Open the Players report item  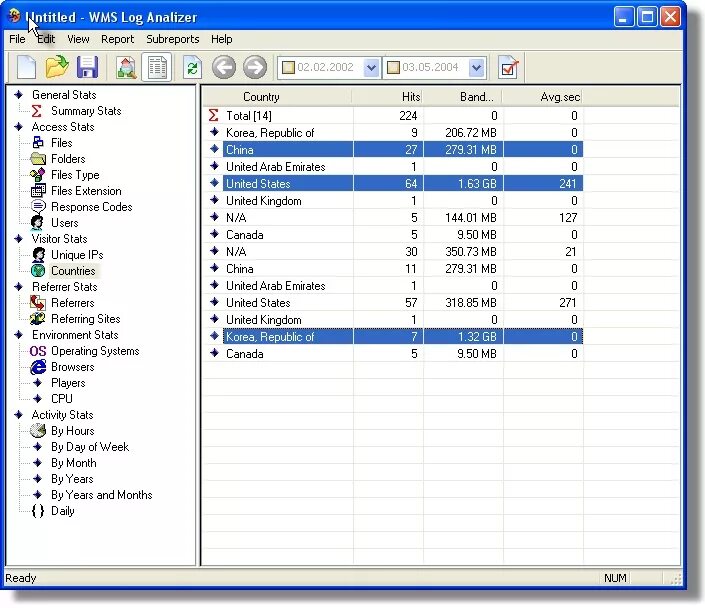point(68,383)
